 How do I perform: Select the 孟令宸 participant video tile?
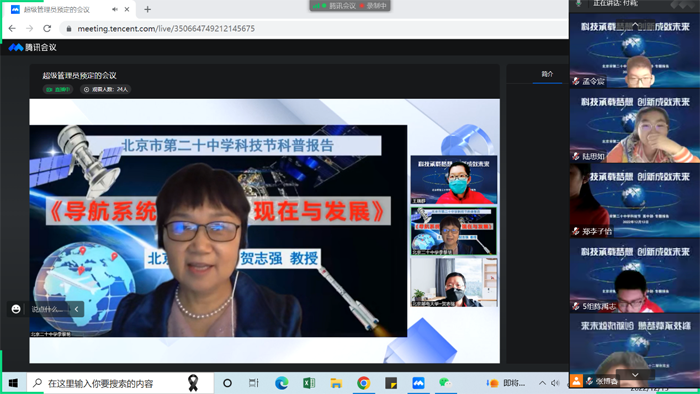click(635, 50)
